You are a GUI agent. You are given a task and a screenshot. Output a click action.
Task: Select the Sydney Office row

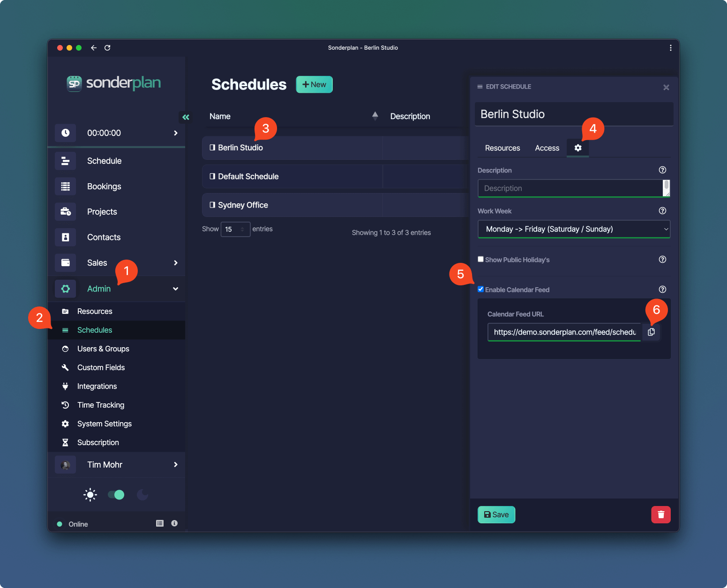336,205
